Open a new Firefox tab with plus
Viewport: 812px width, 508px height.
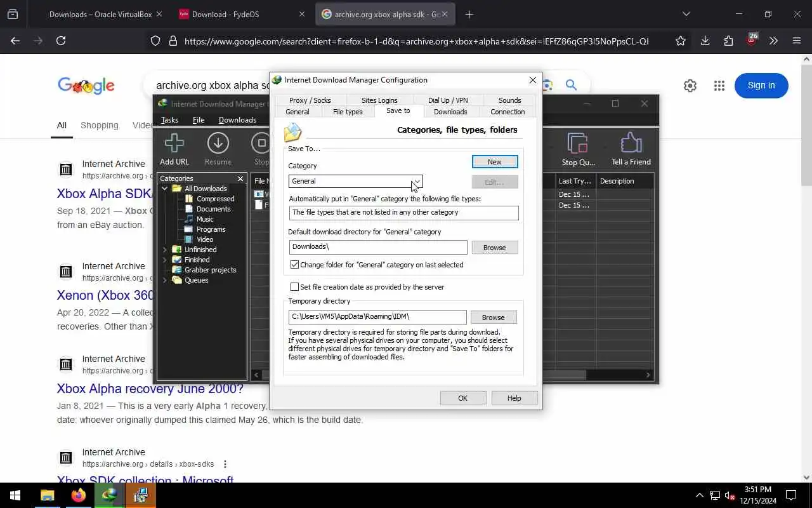[x=469, y=14]
